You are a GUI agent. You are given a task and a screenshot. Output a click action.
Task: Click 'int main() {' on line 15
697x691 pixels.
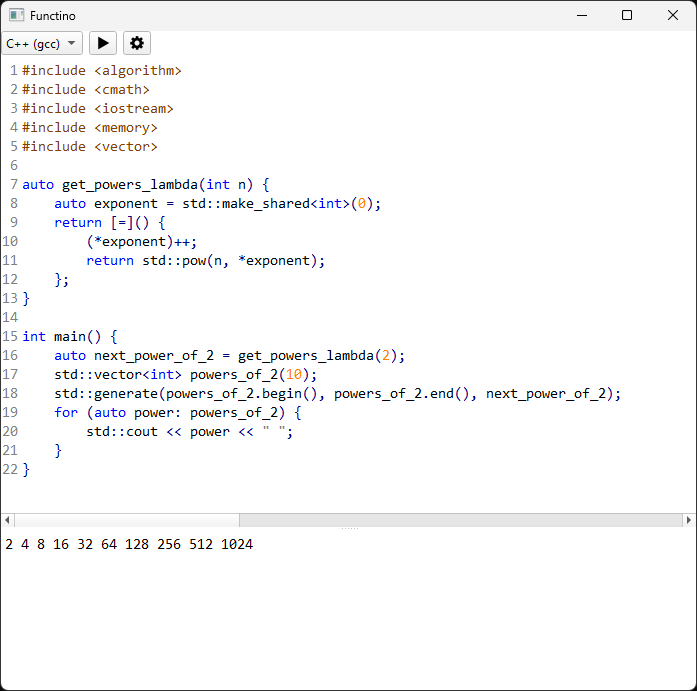[70, 337]
